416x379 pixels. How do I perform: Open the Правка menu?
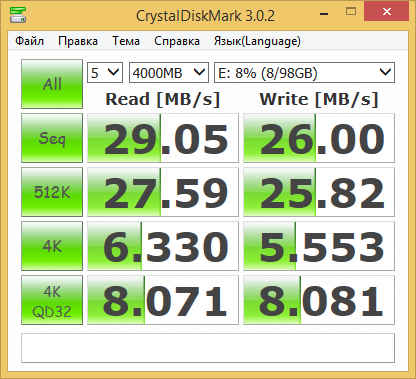point(78,41)
